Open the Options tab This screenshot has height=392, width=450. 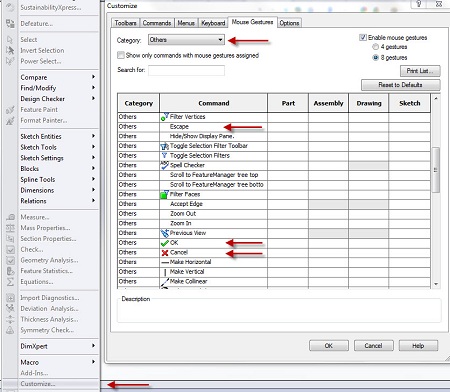click(289, 23)
